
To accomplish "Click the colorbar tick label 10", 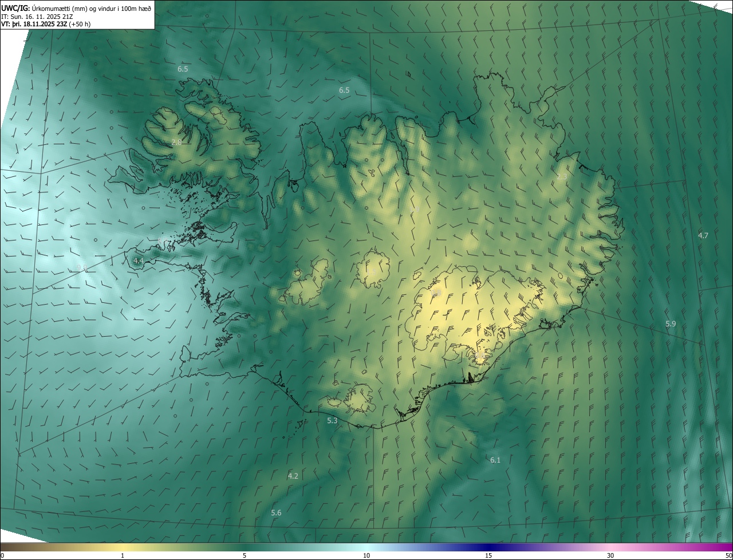I will [x=366, y=555].
